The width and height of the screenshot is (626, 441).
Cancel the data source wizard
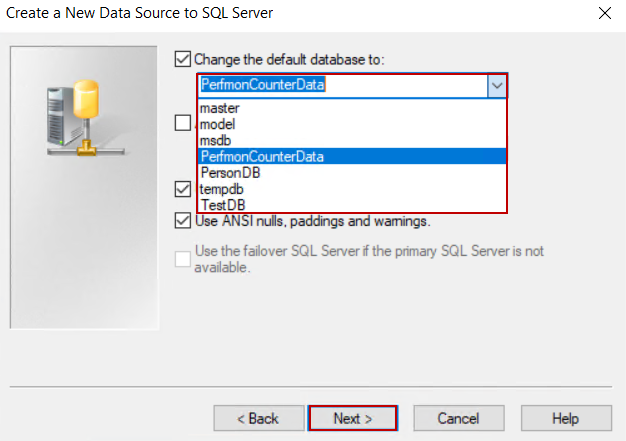458,418
